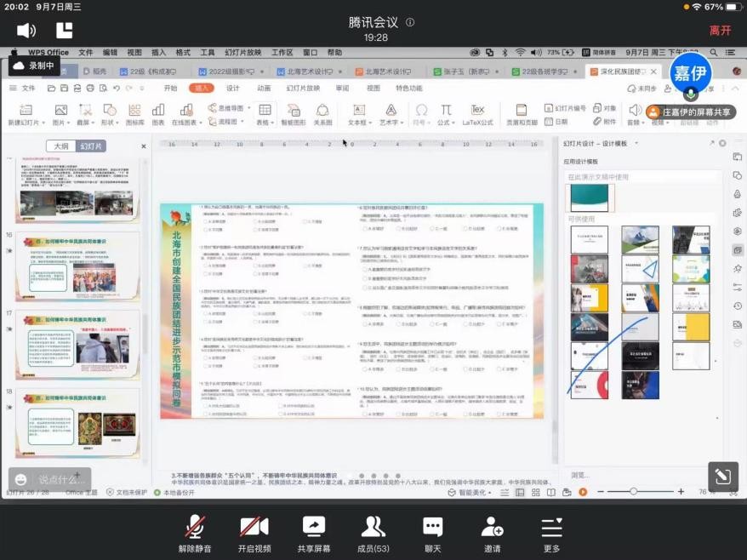
Task: Toggle the meeting speaker volume icon
Action: pyautogui.click(x=26, y=31)
